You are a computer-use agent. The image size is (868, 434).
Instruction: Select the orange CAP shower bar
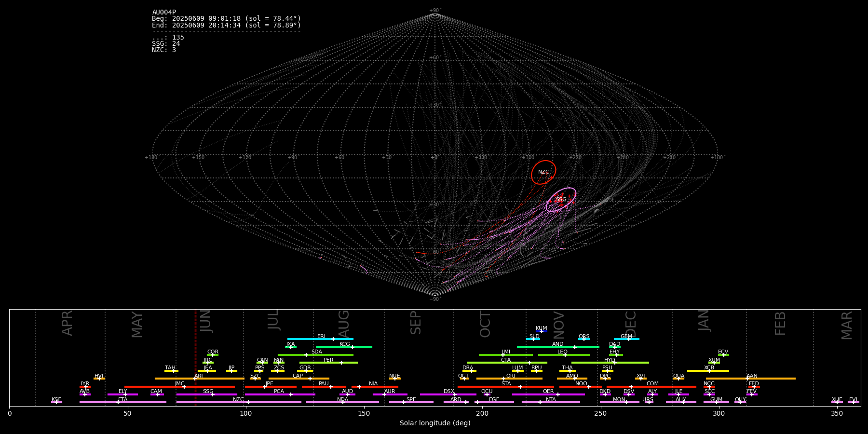point(299,379)
